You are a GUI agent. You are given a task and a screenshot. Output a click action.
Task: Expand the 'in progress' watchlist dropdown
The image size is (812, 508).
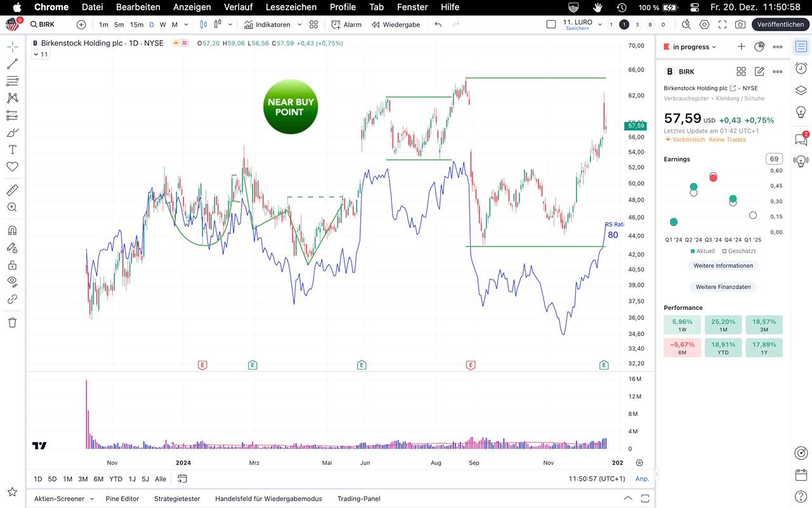pyautogui.click(x=695, y=47)
